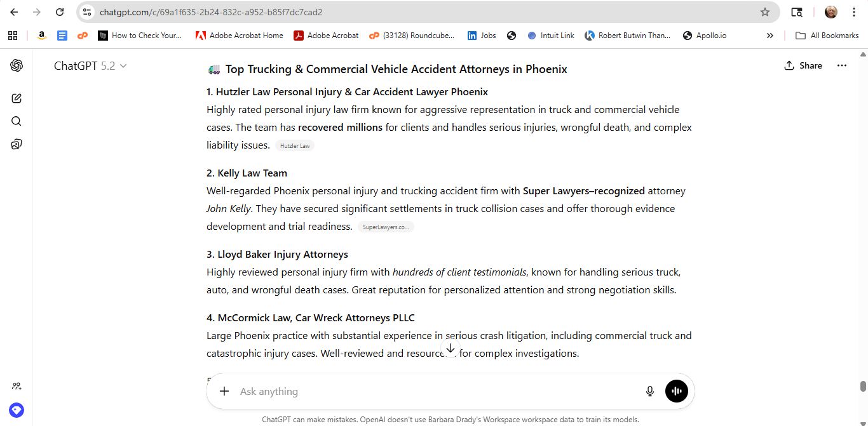Start a new chat with pencil icon
Image resolution: width=868 pixels, height=426 pixels.
pyautogui.click(x=17, y=98)
